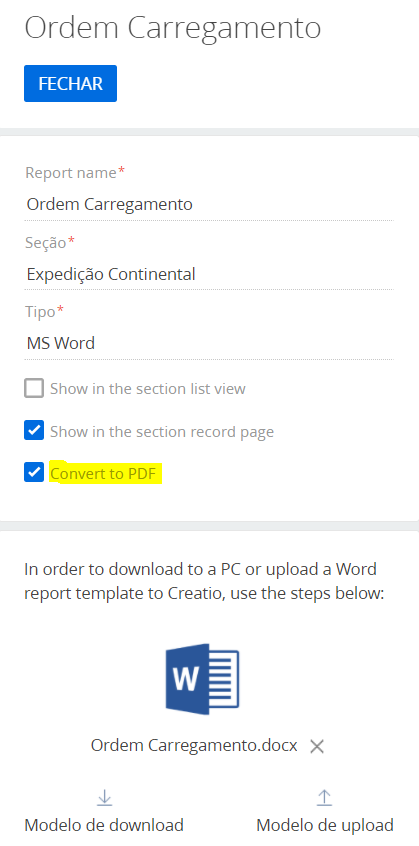Open the Tipo dropdown showing MS Word
Screen dimensions: 419x846
(x=209, y=343)
